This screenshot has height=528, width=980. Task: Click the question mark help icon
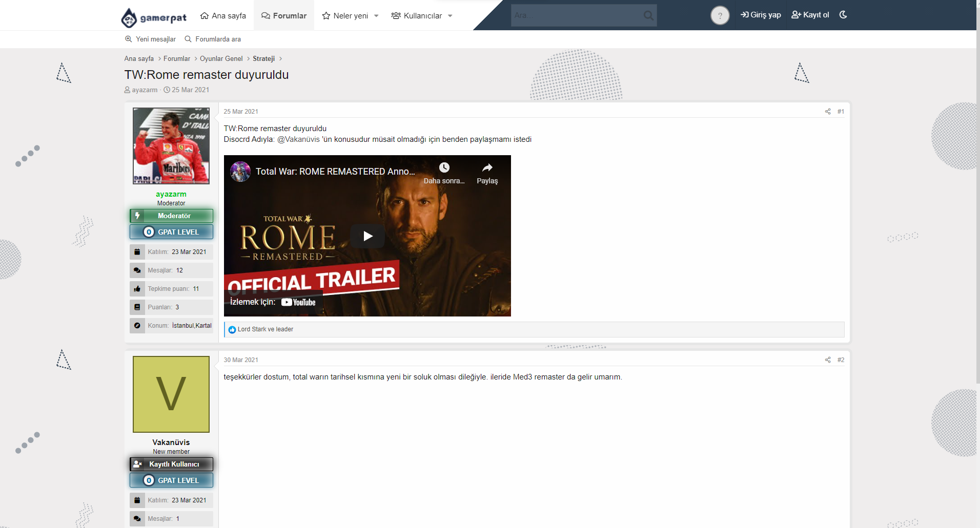coord(720,15)
